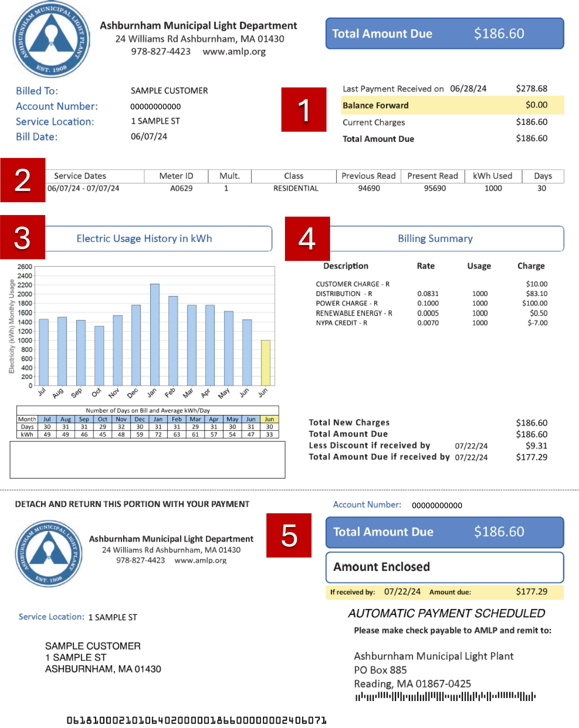
Task: Select the 0.0831 distribution rate
Action: coord(427,294)
